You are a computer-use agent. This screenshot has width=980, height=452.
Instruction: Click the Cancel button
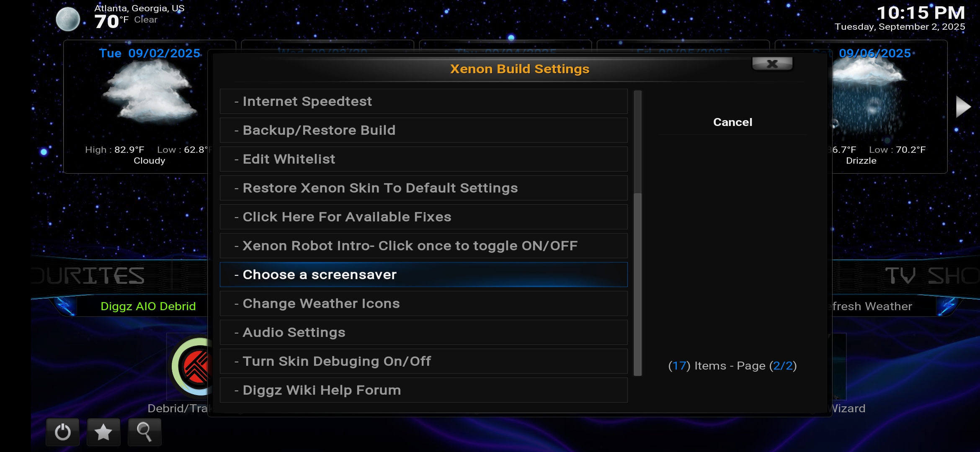point(732,122)
